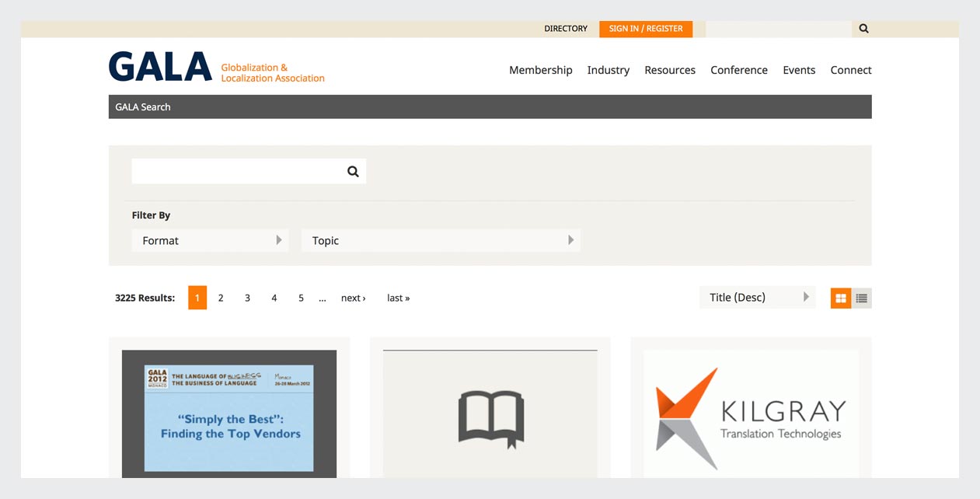
Task: Open the book icon placeholder result card
Action: (x=490, y=414)
